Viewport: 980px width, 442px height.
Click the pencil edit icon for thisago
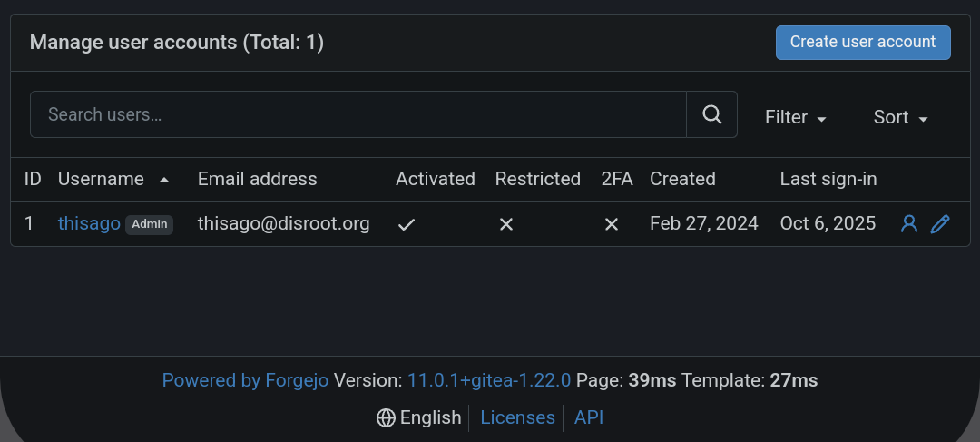940,223
